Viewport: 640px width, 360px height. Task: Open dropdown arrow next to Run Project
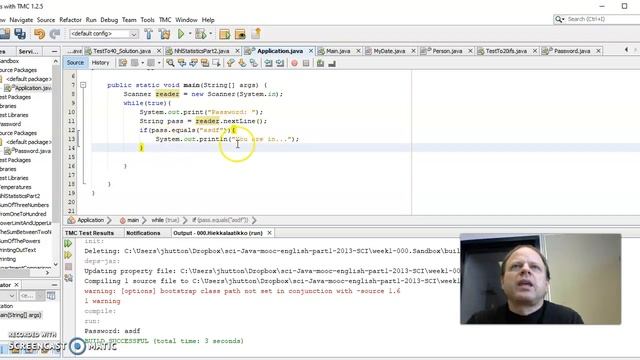[190, 34]
